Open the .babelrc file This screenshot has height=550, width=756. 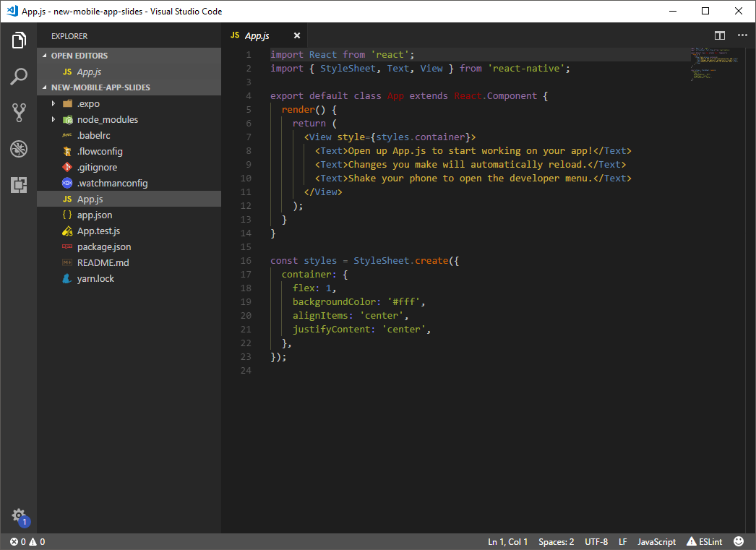point(129,135)
